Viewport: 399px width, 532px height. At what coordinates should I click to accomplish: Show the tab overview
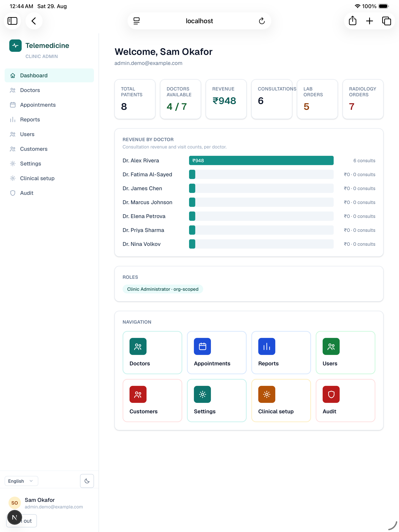pos(386,21)
